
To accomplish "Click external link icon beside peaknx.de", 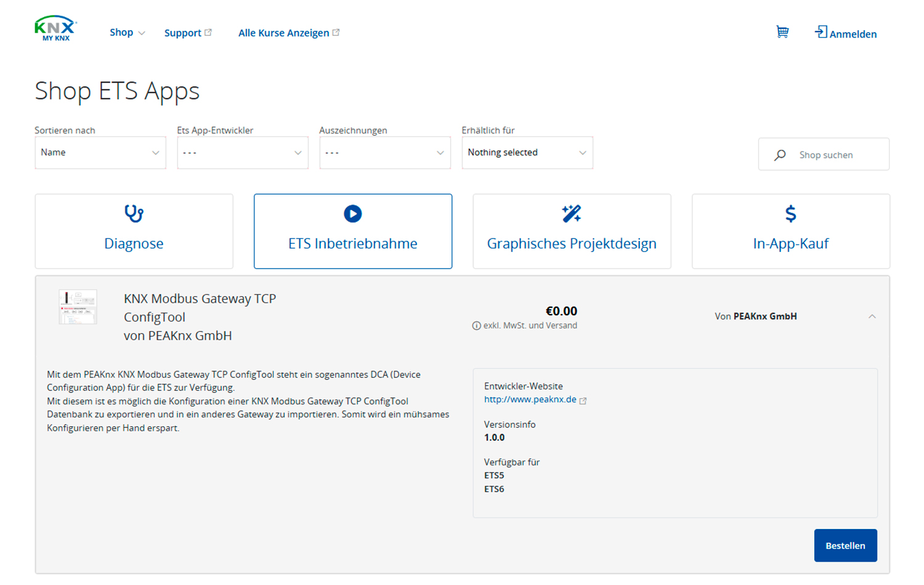I will tap(583, 401).
